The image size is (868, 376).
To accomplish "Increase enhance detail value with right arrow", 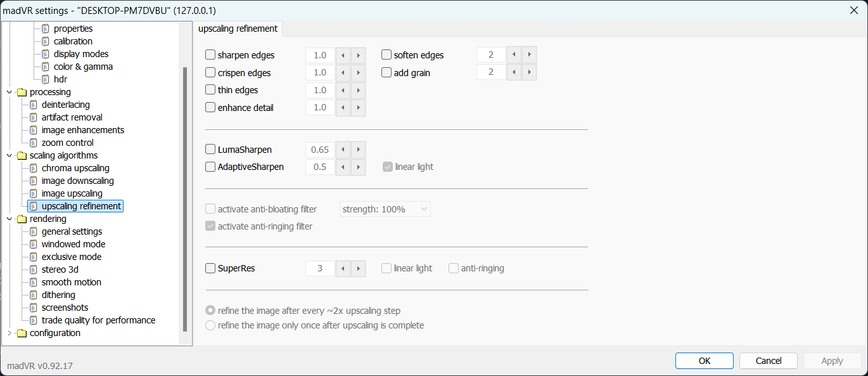I will (x=358, y=107).
